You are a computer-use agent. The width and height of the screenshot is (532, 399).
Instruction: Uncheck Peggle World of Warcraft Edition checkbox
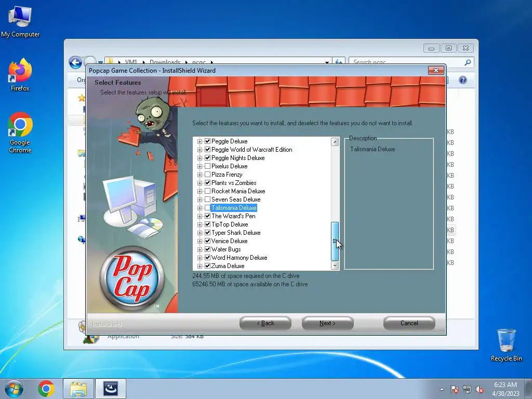[x=208, y=149]
